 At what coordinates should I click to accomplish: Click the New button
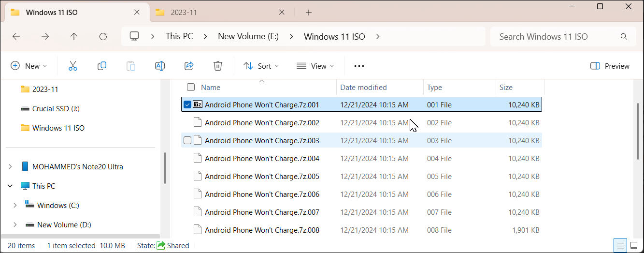tap(29, 66)
